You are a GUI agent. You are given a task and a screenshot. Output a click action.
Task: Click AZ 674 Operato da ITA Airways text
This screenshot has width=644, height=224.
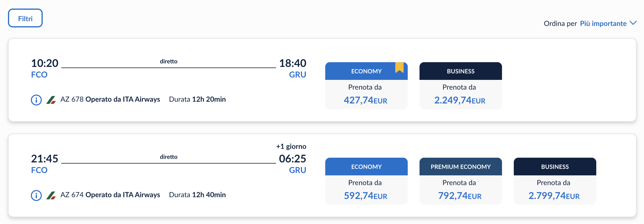(110, 195)
